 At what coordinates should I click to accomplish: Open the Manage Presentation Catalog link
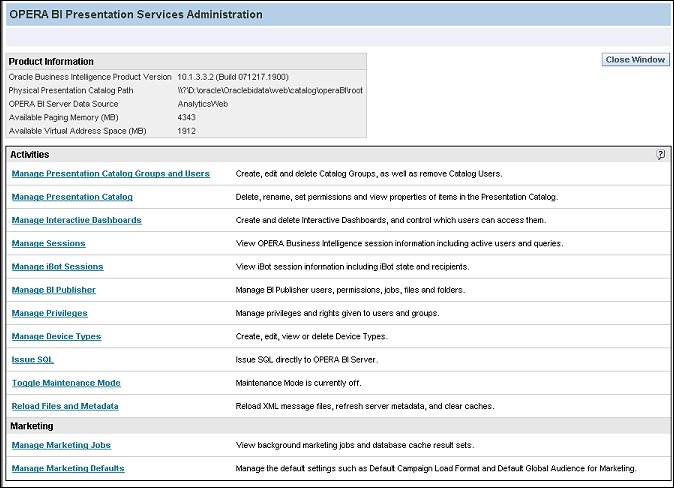72,197
